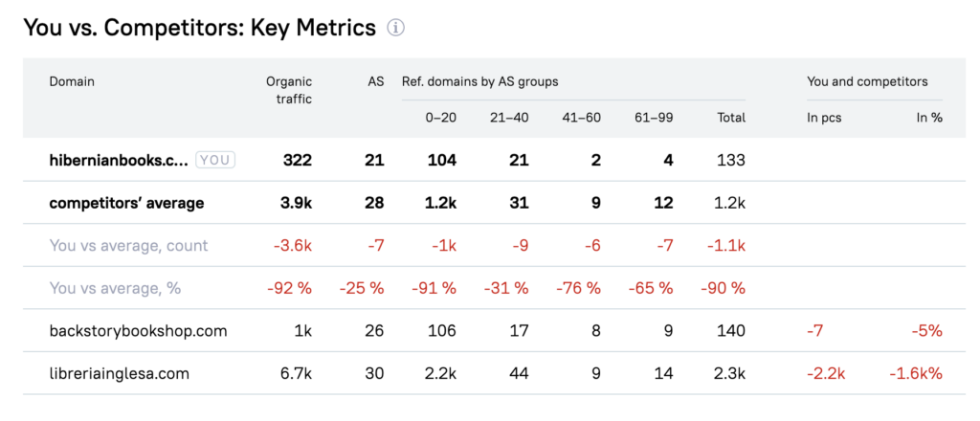Open the backstorybookshop.com domain link
Viewport: 980px width, 421px height.
[138, 331]
